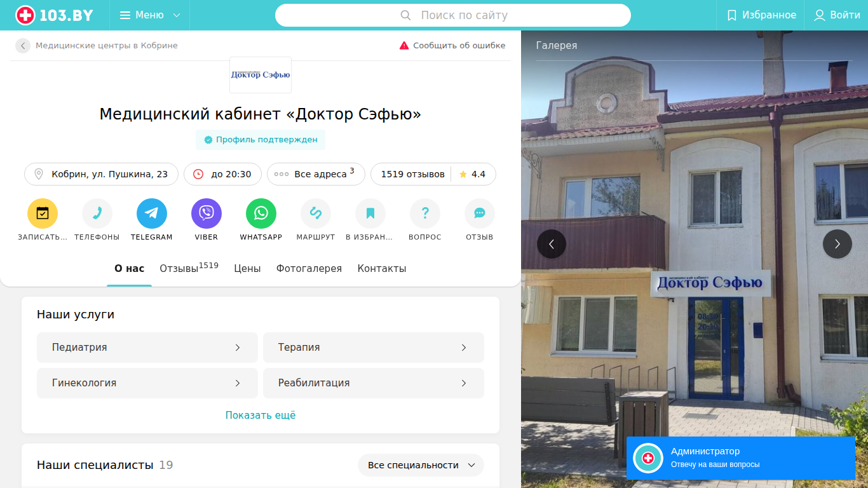Expand the Педиатрия service
The height and width of the screenshot is (488, 868).
click(x=147, y=348)
